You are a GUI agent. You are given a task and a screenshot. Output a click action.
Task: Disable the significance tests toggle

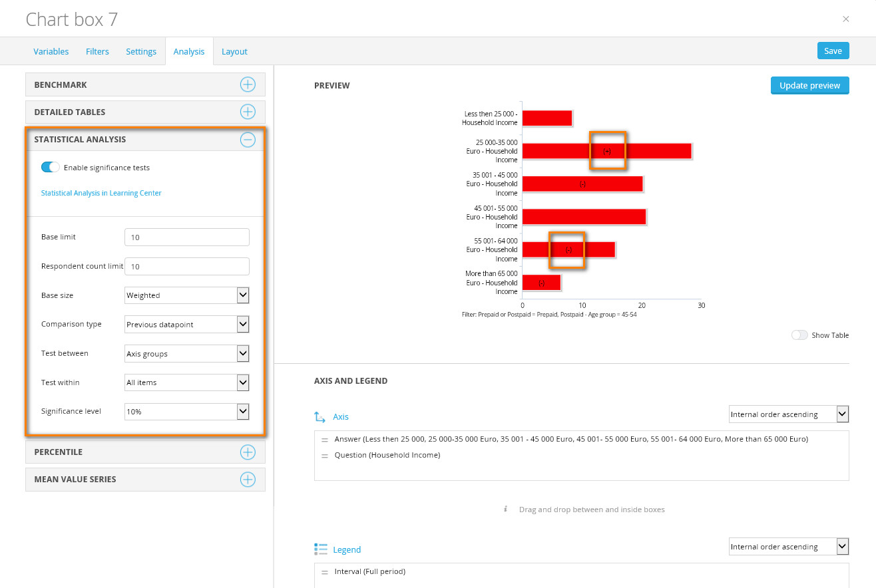click(x=51, y=168)
